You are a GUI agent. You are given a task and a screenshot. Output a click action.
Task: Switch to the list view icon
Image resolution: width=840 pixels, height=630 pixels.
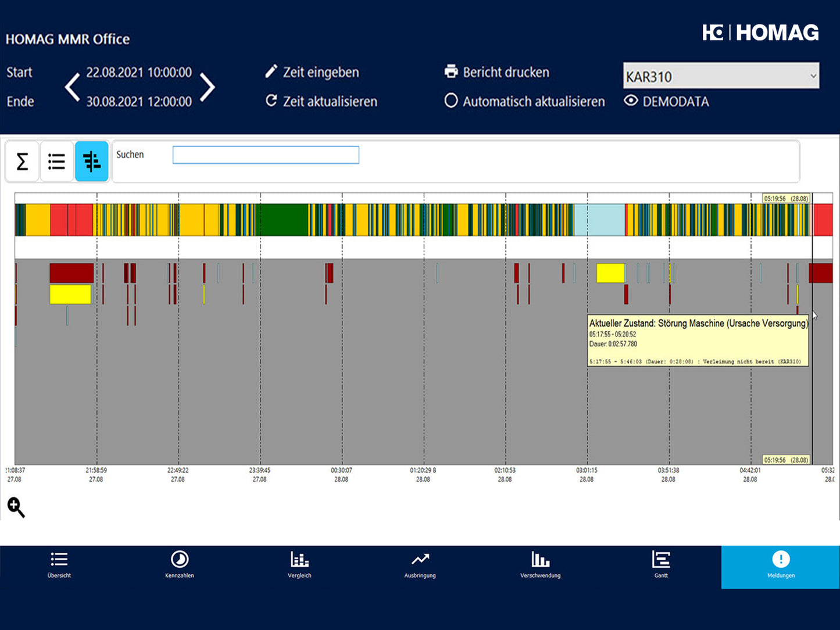point(56,161)
